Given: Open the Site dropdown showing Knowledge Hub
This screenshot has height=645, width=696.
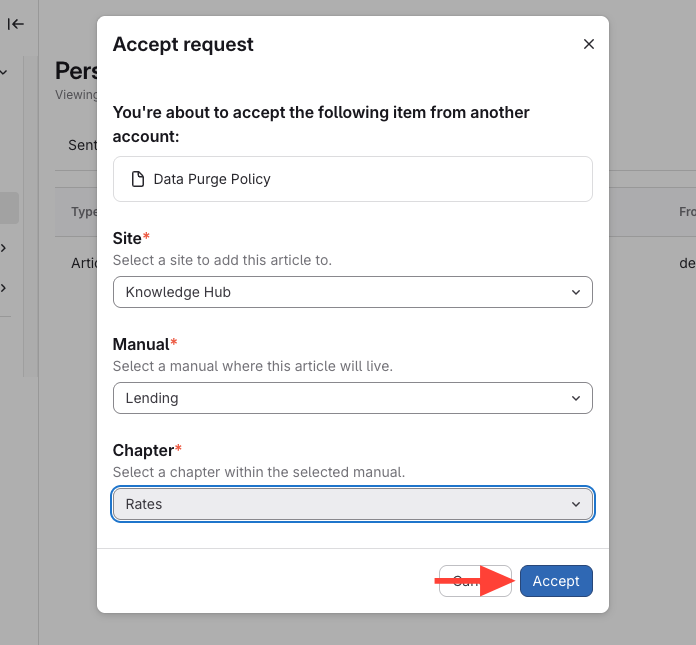Looking at the screenshot, I should (x=352, y=292).
